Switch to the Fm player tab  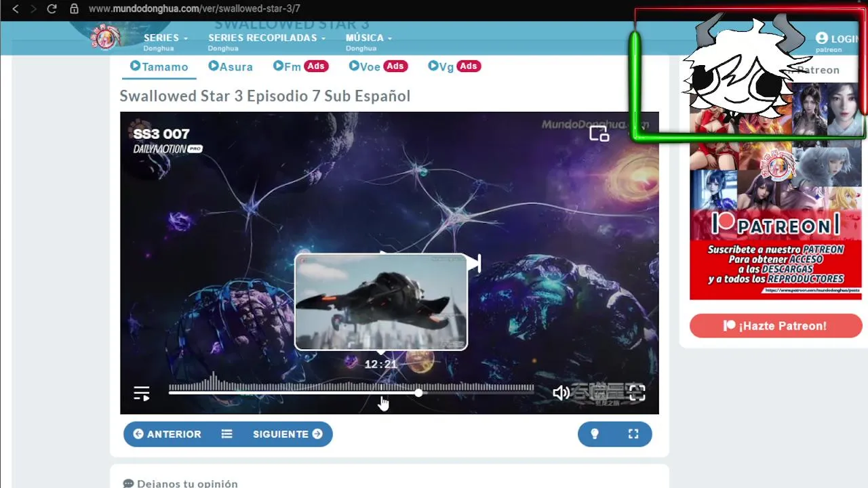click(300, 66)
